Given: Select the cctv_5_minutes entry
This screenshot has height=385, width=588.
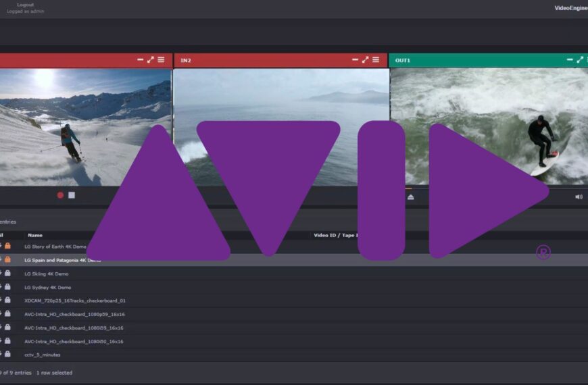Looking at the screenshot, I should click(294, 355).
